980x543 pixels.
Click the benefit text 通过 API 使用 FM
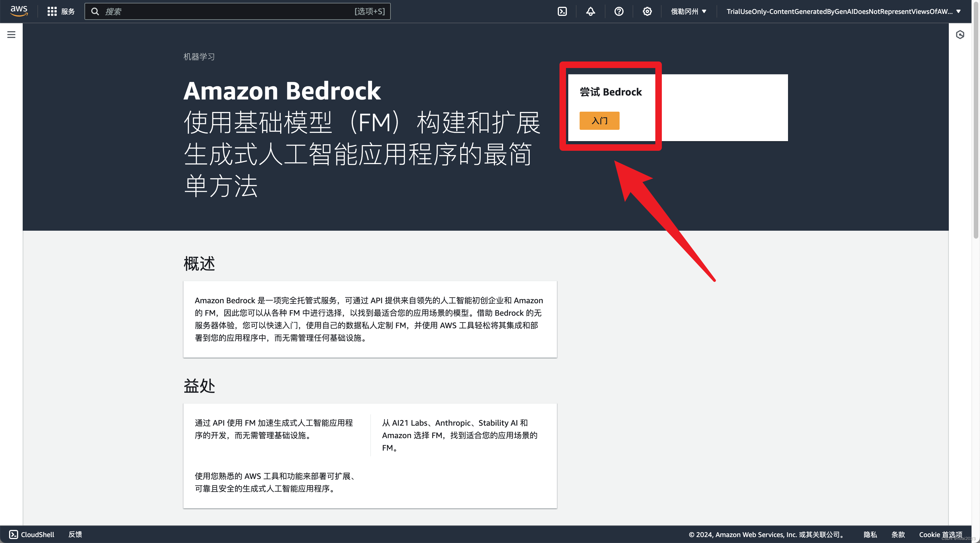pos(274,429)
